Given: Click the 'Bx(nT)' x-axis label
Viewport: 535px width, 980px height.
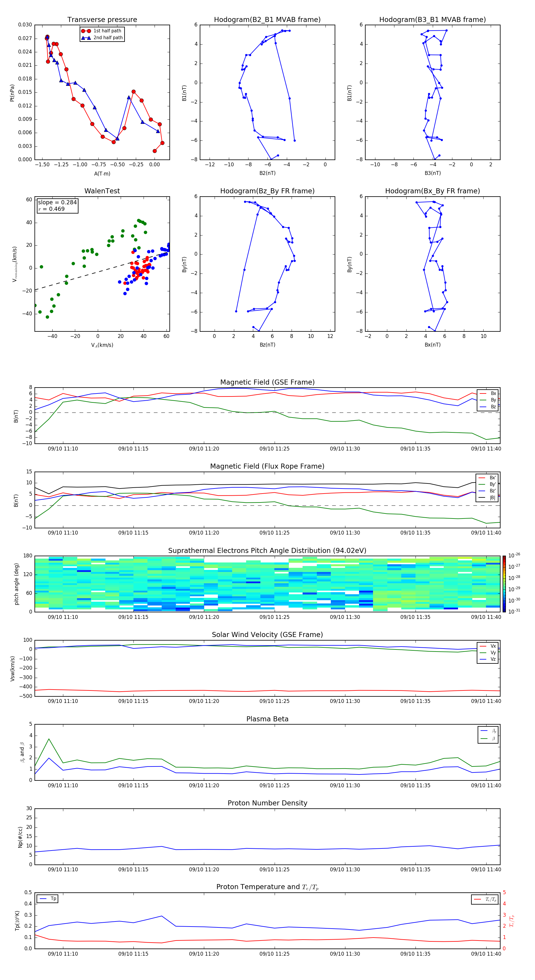Looking at the screenshot, I should tap(432, 345).
